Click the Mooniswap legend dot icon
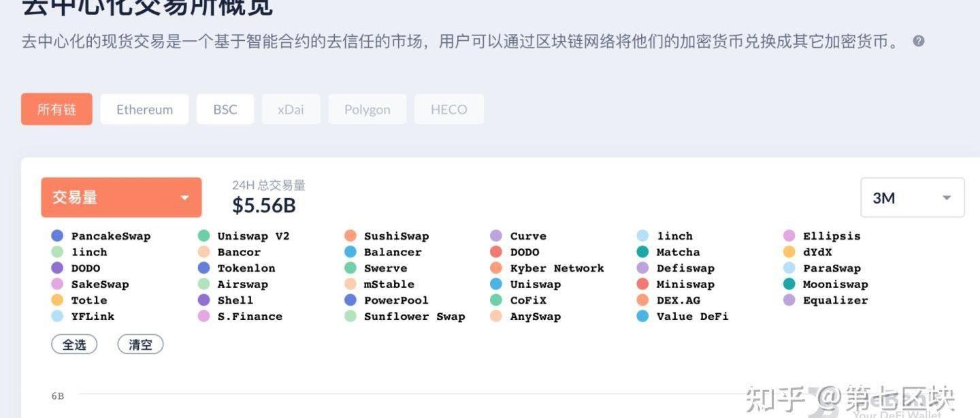Screen dimensions: 980x418 (789, 285)
